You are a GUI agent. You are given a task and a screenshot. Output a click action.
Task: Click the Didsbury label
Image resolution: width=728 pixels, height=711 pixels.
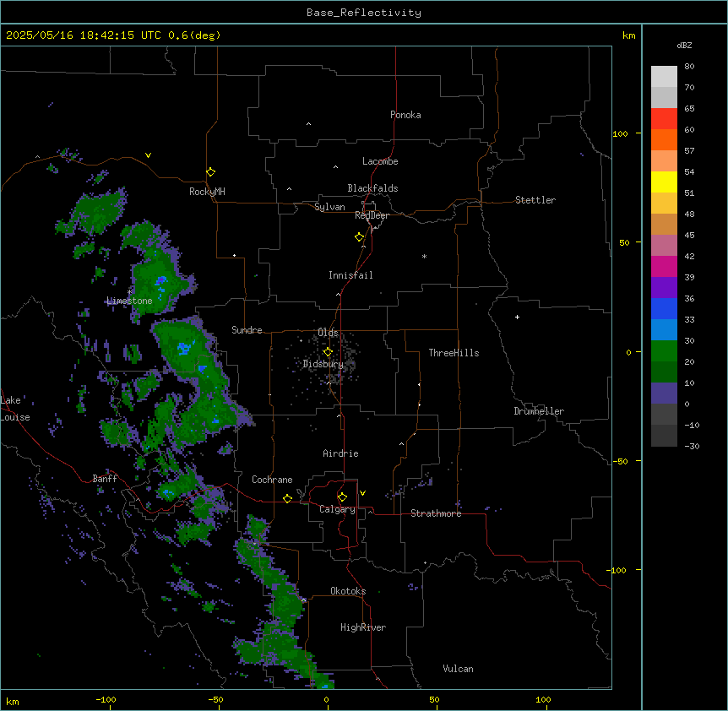(323, 364)
